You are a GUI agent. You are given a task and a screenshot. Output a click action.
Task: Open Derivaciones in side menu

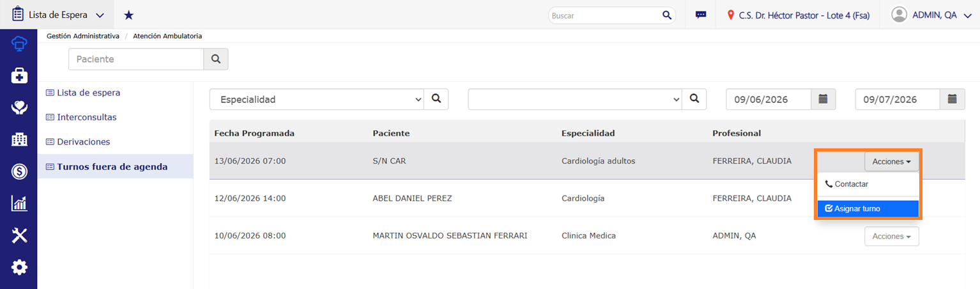point(84,142)
